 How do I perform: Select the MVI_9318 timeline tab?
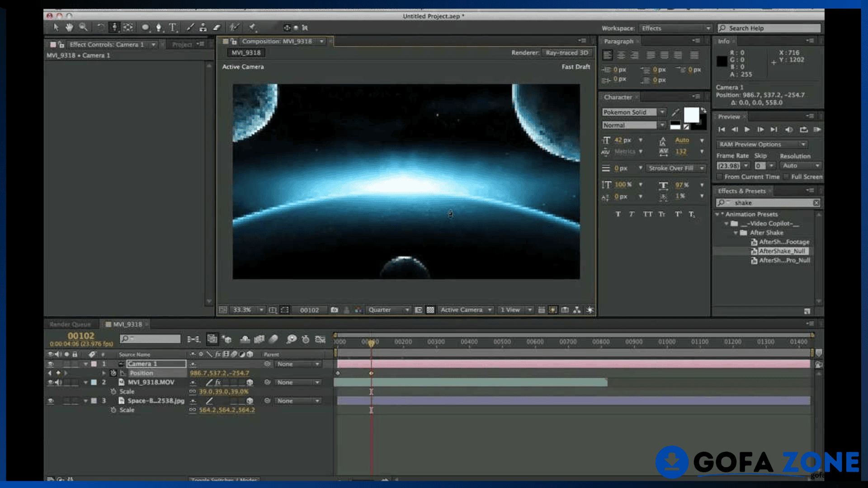[x=127, y=324]
